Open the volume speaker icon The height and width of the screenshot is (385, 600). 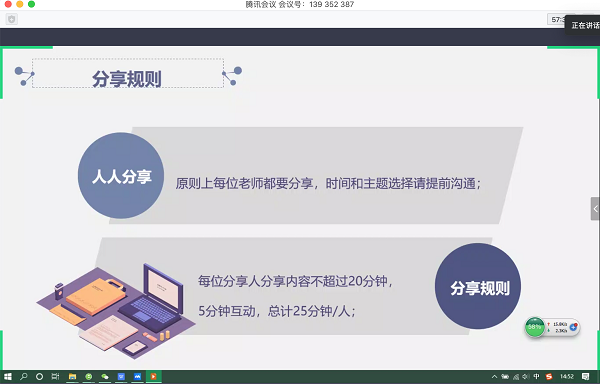[526, 377]
